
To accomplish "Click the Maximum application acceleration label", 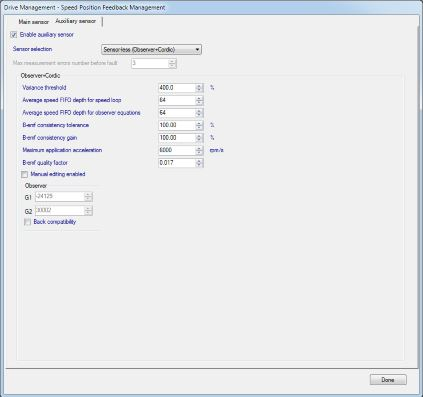I will coord(62,150).
